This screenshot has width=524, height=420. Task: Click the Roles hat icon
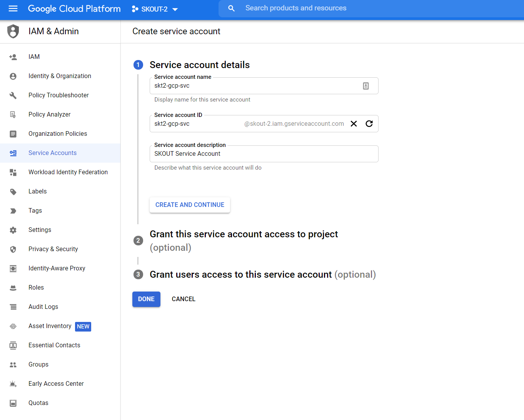click(x=13, y=288)
